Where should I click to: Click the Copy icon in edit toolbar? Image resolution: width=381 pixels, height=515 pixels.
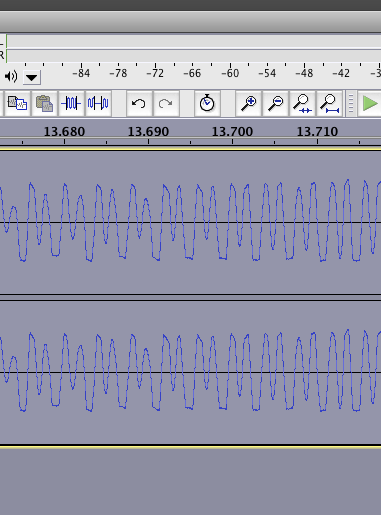click(x=17, y=103)
